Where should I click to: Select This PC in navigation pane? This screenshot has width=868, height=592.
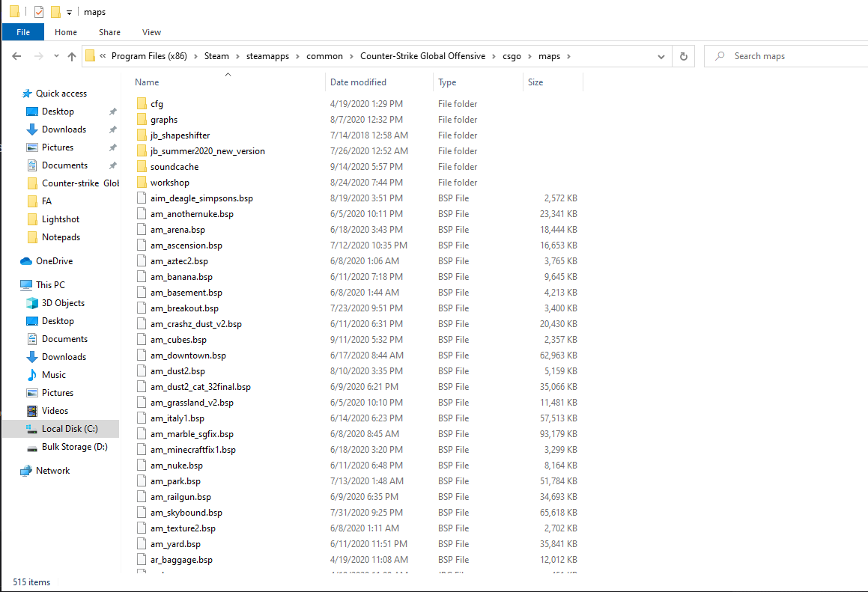(50, 285)
